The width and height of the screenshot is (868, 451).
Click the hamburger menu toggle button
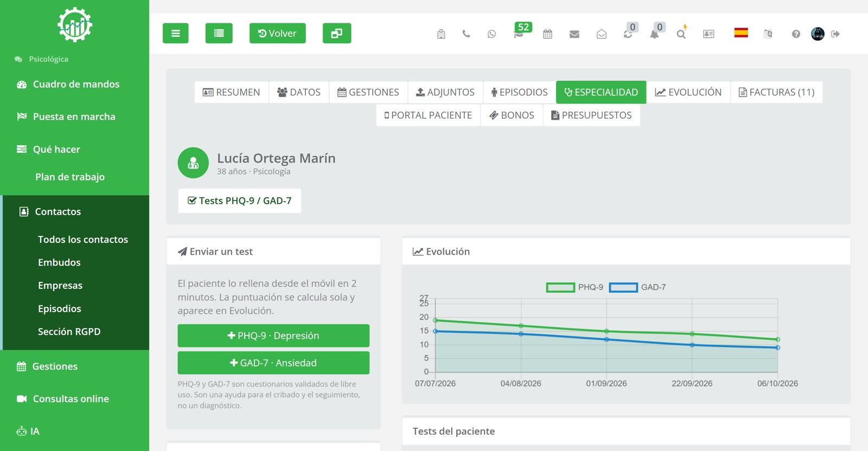coord(175,33)
